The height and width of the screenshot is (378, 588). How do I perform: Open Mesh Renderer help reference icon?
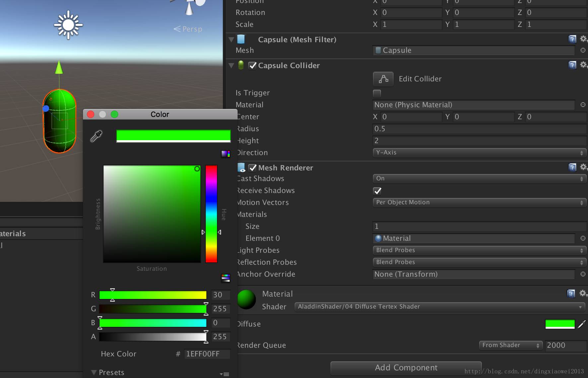click(x=572, y=167)
